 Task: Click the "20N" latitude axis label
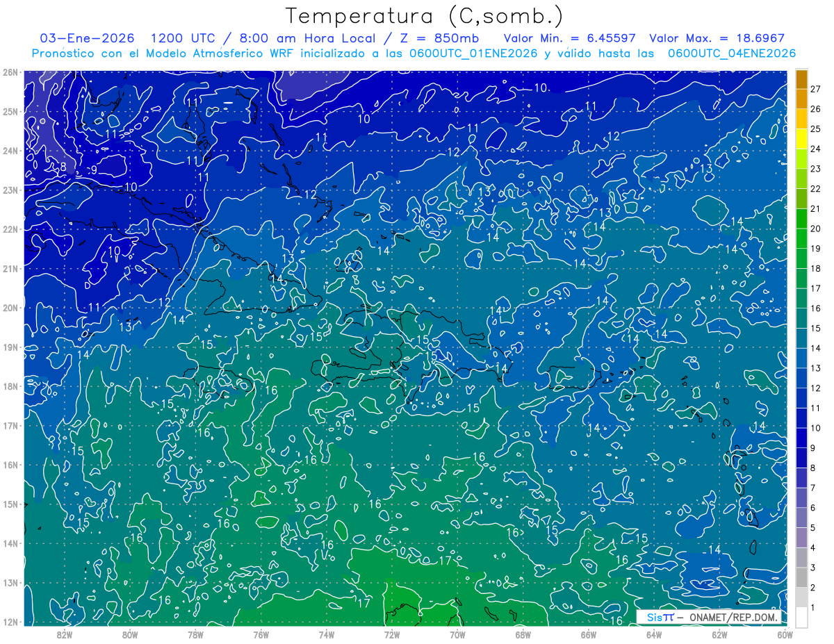[10, 308]
